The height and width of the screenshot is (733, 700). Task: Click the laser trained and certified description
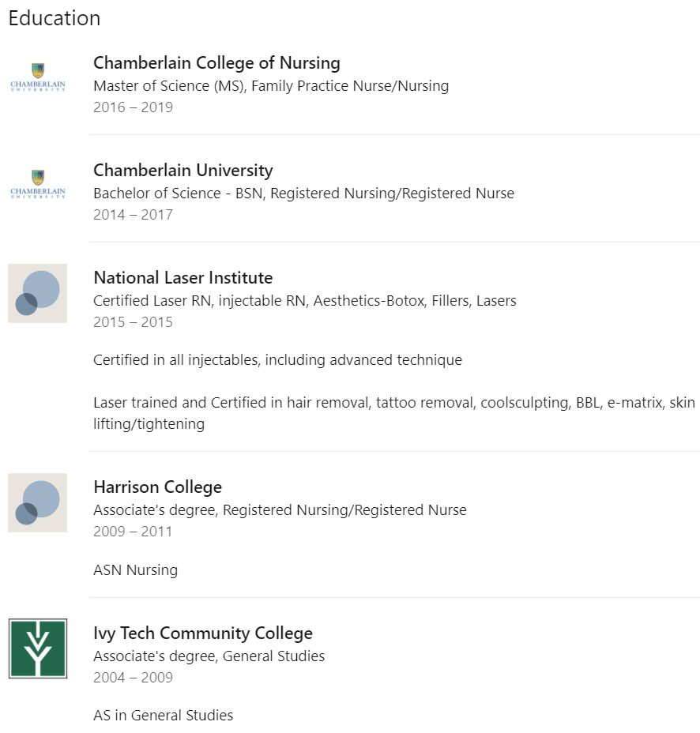(x=393, y=413)
